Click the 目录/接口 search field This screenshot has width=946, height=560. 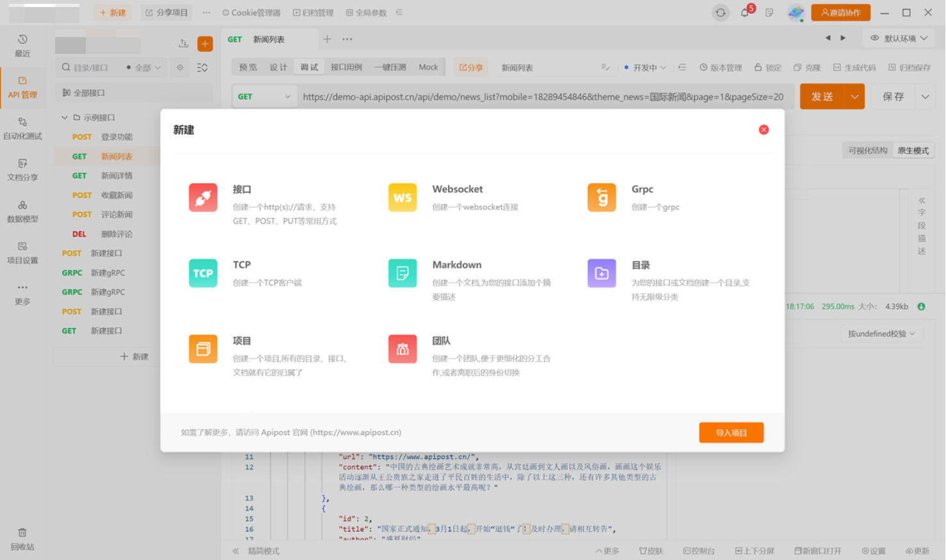[90, 67]
